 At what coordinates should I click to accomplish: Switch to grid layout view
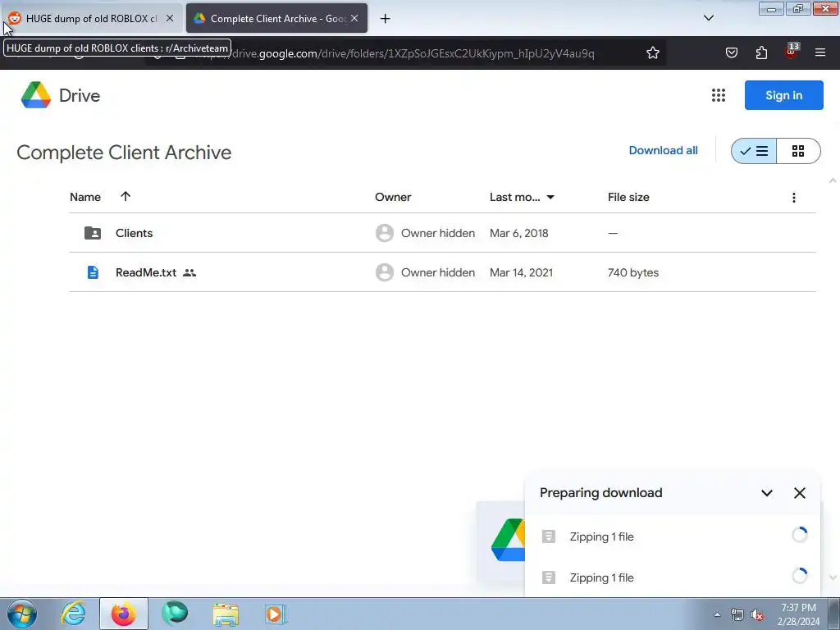(798, 151)
